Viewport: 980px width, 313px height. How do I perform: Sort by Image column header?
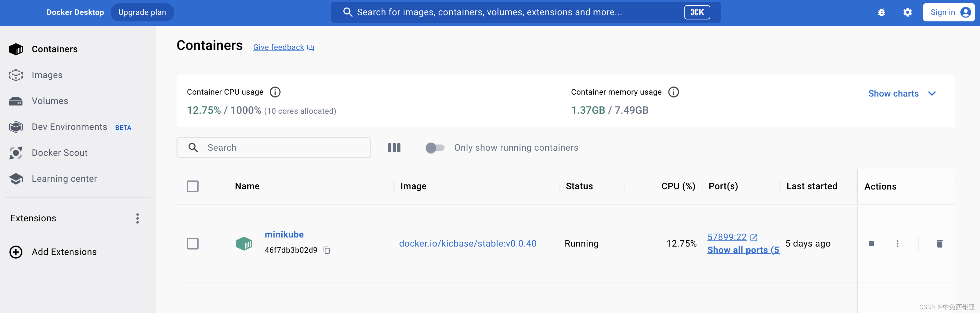pyautogui.click(x=413, y=186)
